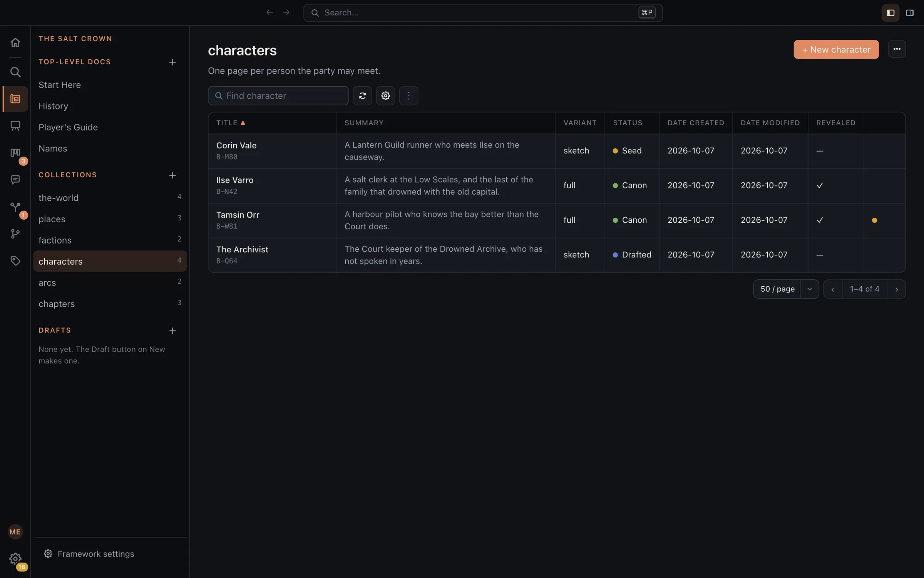924x578 pixels.
Task: Add a new top-level doc
Action: click(172, 62)
